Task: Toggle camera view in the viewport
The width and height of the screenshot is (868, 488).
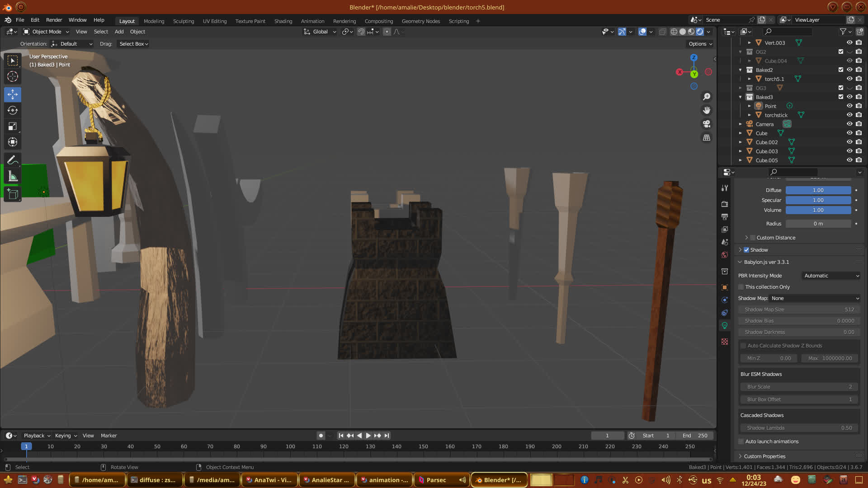Action: click(x=707, y=124)
